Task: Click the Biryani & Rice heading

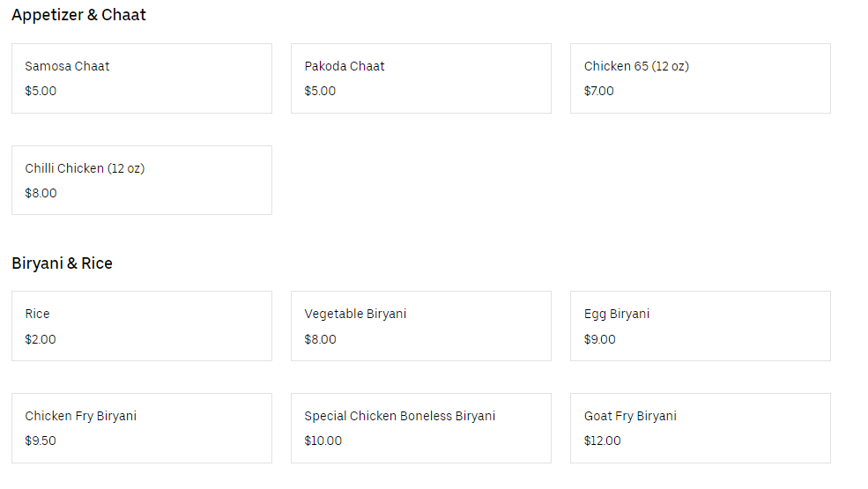Action: tap(62, 263)
